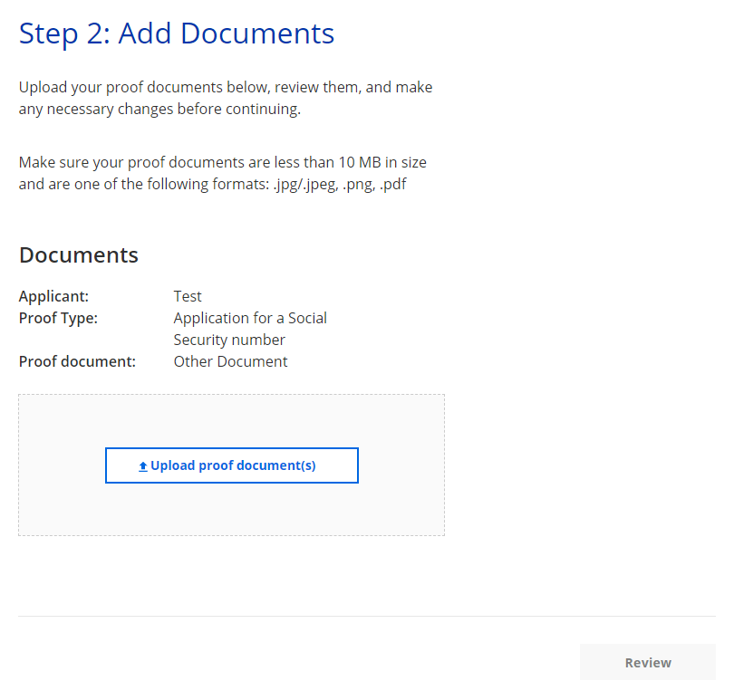Viewport: 734px width, 700px height.
Task: Click the Proof document label
Action: click(77, 361)
